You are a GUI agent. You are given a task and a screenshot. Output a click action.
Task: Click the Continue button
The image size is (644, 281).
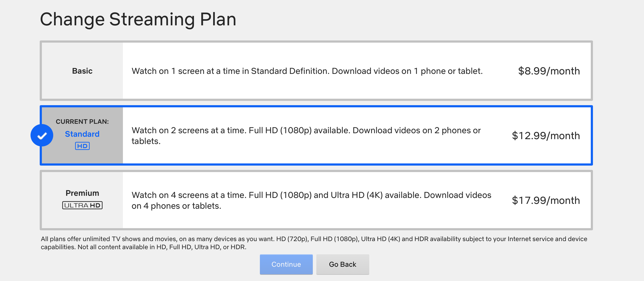pos(286,264)
